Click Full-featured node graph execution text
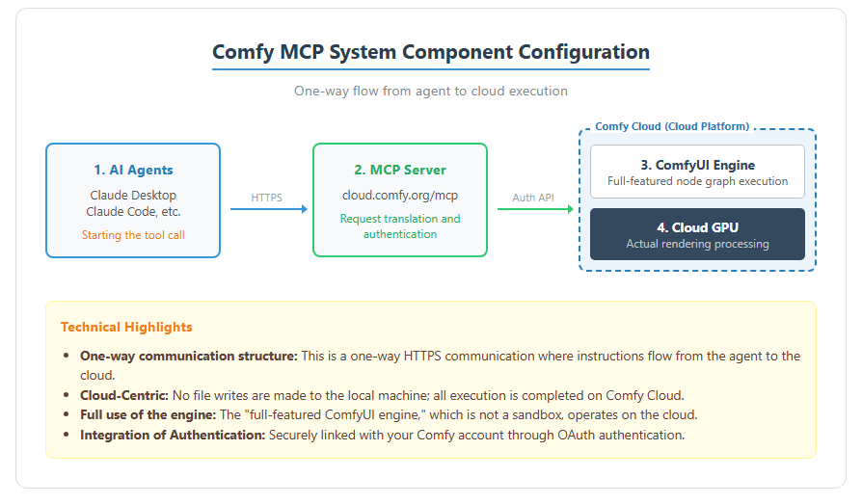The width and height of the screenshot is (862, 504). click(697, 181)
